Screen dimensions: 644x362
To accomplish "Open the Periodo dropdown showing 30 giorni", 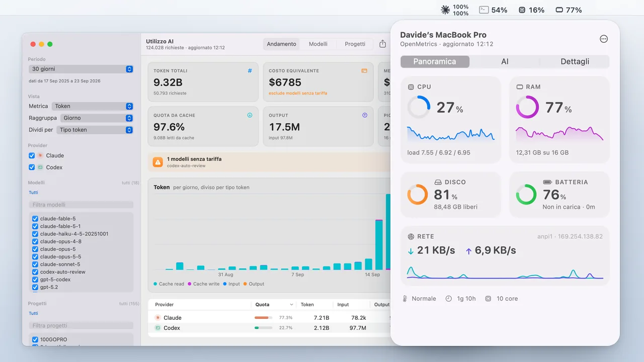I will tap(81, 69).
